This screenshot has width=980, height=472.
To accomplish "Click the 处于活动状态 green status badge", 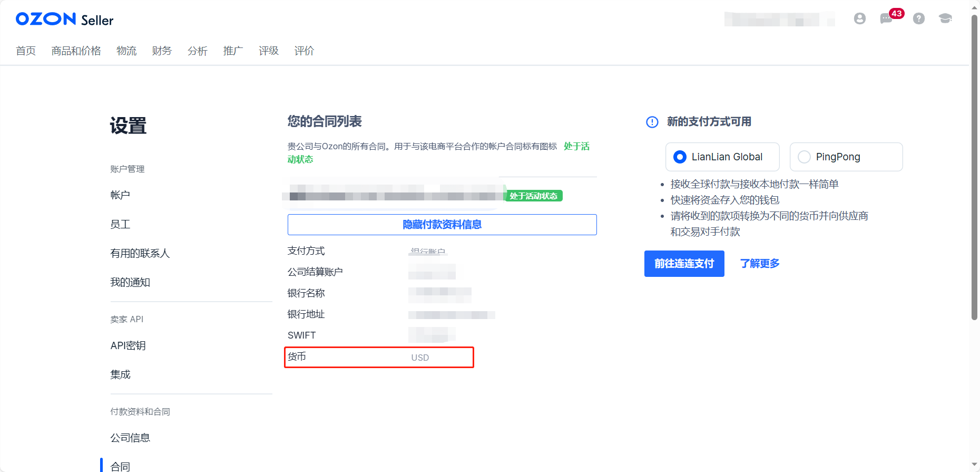I will point(533,196).
